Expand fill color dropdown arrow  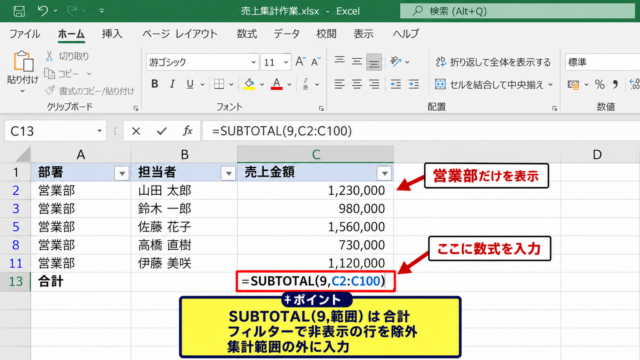pos(262,84)
